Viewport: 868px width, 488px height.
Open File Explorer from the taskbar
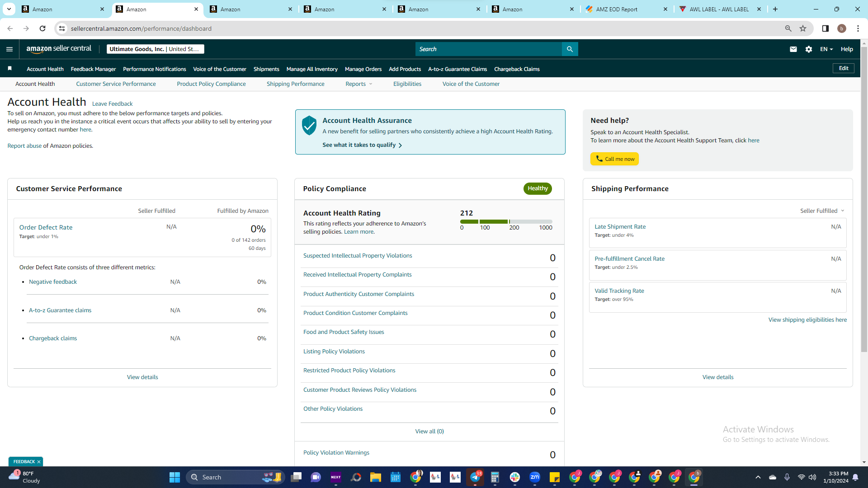tap(376, 477)
